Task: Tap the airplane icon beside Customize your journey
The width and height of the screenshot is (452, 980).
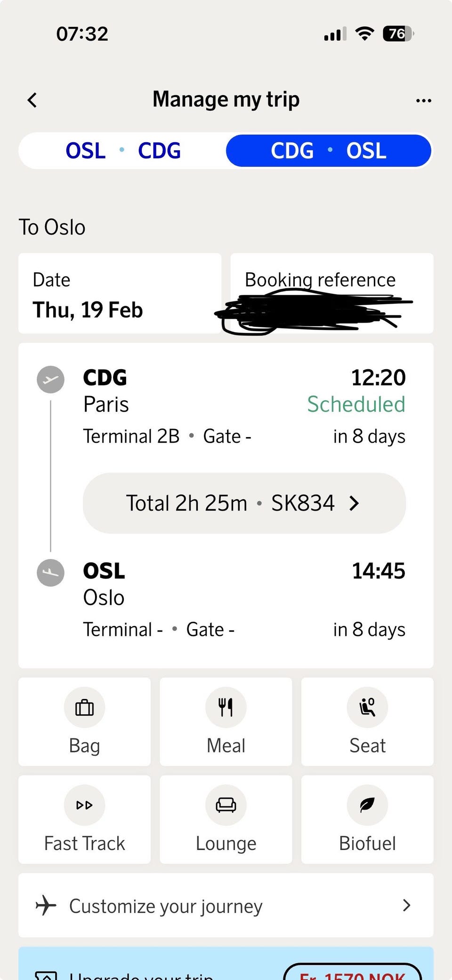Action: tap(46, 905)
